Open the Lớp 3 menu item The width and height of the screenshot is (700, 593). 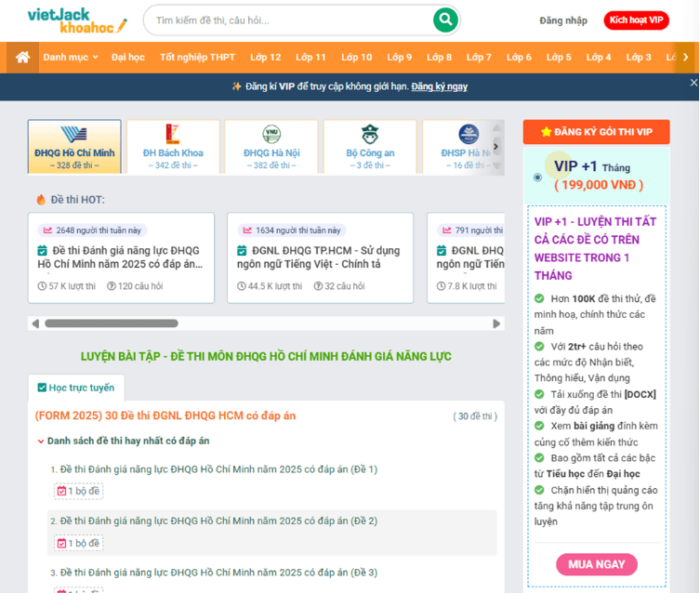(639, 57)
